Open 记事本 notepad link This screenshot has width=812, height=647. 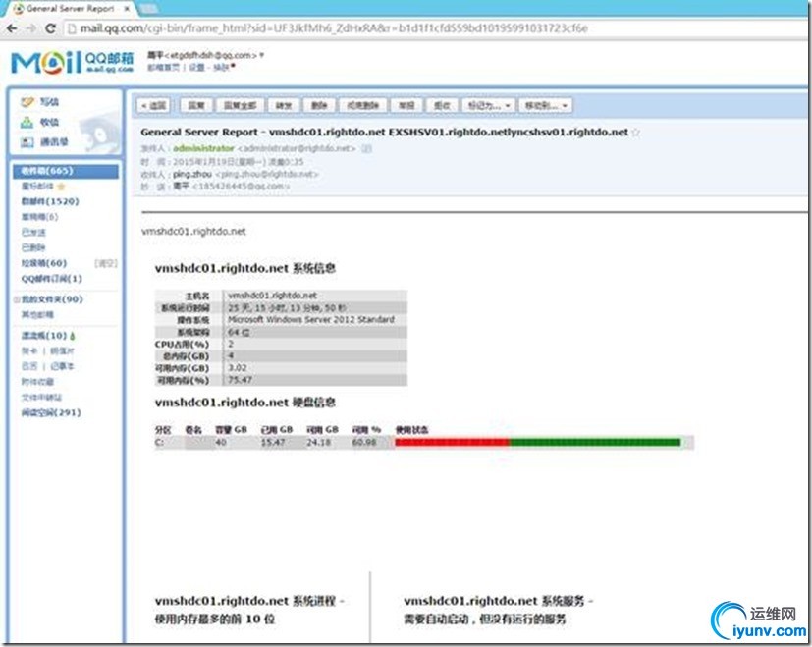click(62, 366)
